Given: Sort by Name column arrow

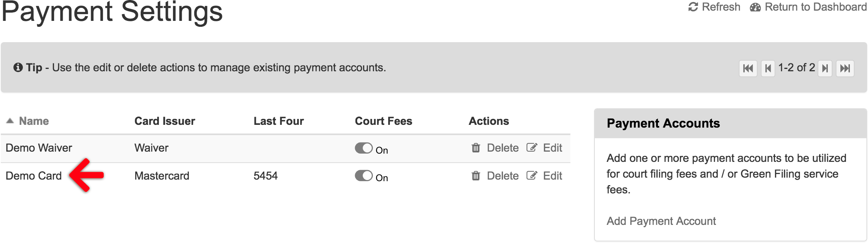Looking at the screenshot, I should [10, 121].
